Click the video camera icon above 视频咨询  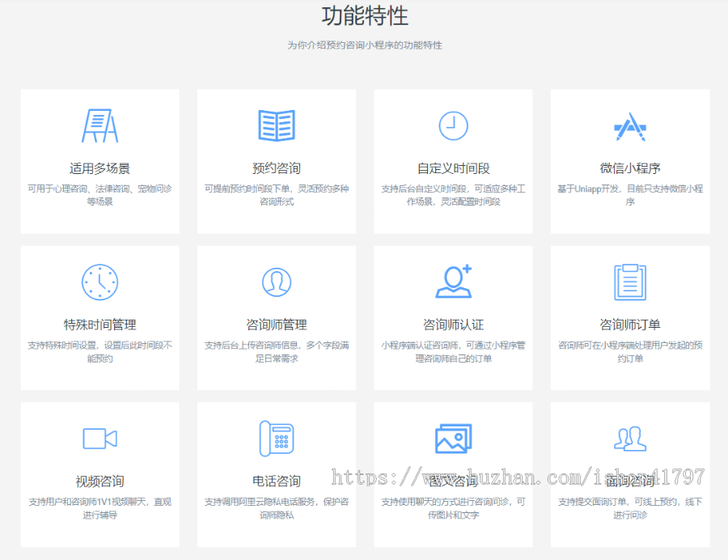tap(99, 439)
